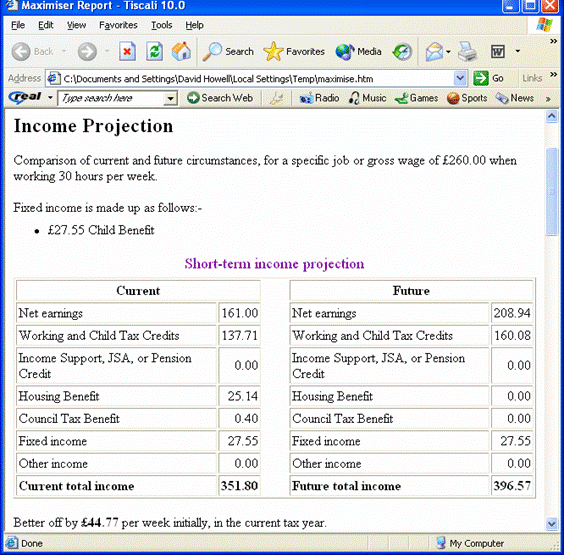Open the View menu

click(x=76, y=25)
